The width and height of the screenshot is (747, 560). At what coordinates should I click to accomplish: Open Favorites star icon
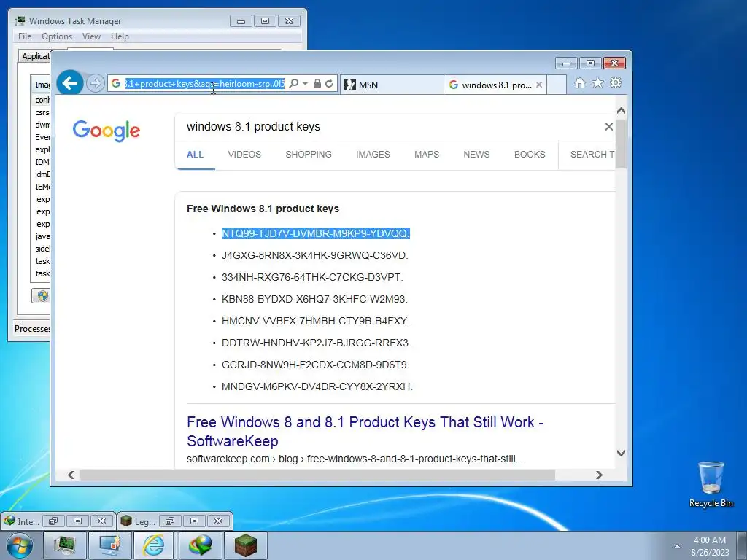click(x=597, y=83)
